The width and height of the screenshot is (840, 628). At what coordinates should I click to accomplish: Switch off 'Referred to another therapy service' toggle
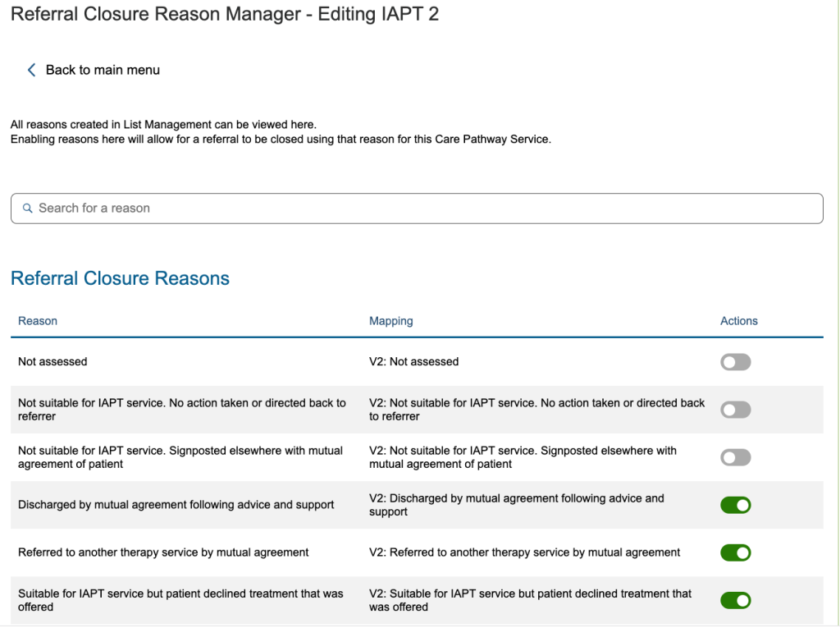point(735,552)
